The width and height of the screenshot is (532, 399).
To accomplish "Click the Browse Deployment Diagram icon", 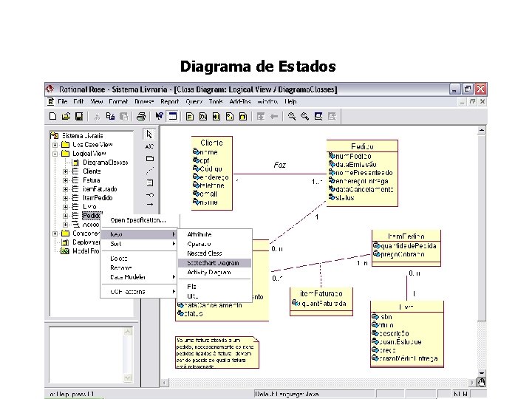I will coord(243,117).
